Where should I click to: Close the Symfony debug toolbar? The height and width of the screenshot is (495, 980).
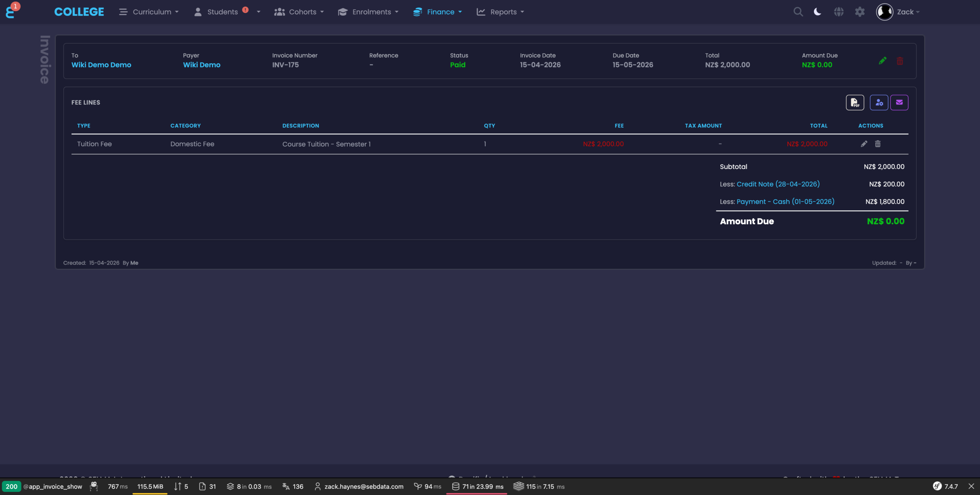(971, 486)
